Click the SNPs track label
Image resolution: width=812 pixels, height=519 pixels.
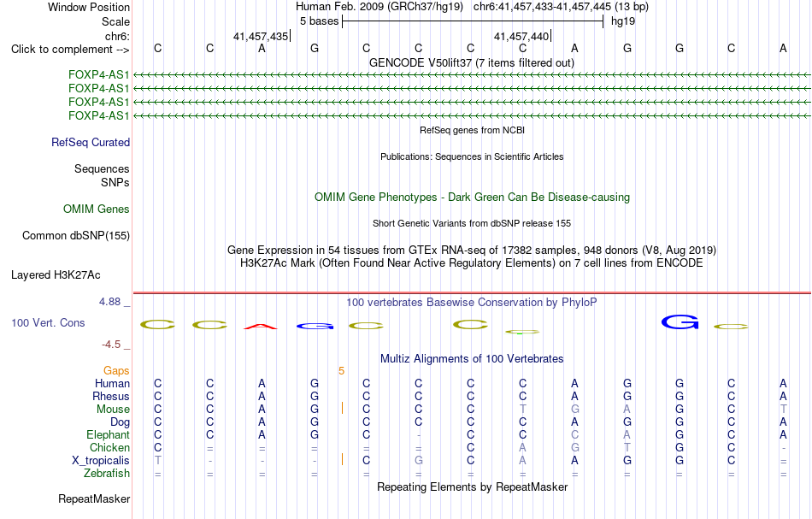point(115,182)
